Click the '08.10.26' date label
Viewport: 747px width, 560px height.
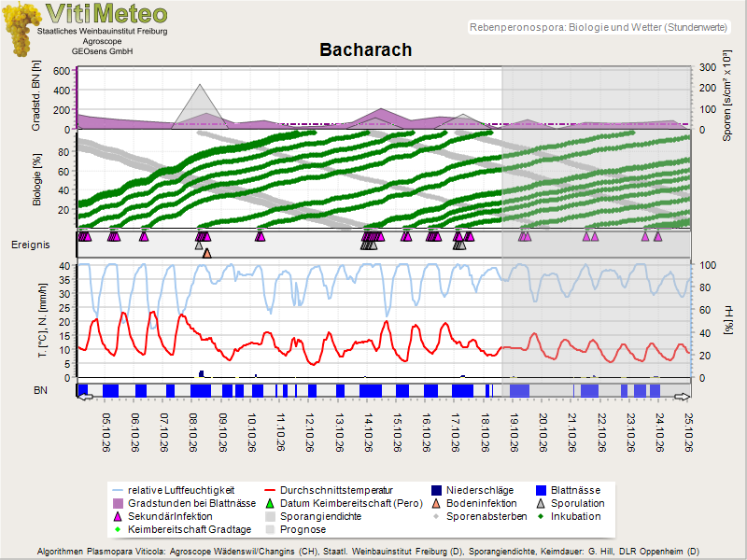(x=193, y=432)
